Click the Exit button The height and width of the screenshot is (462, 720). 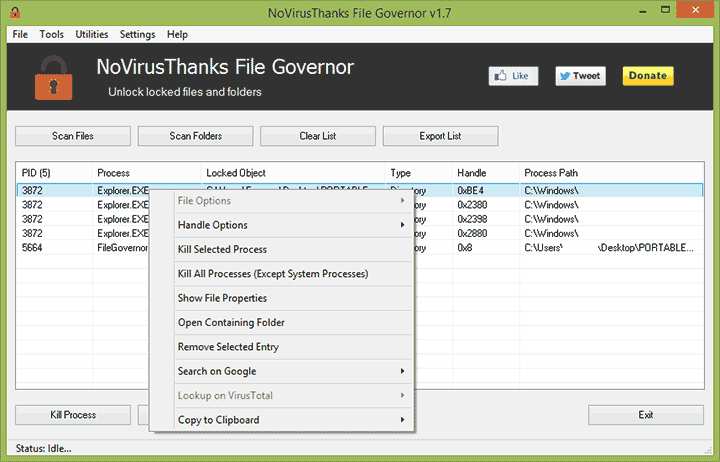[646, 415]
